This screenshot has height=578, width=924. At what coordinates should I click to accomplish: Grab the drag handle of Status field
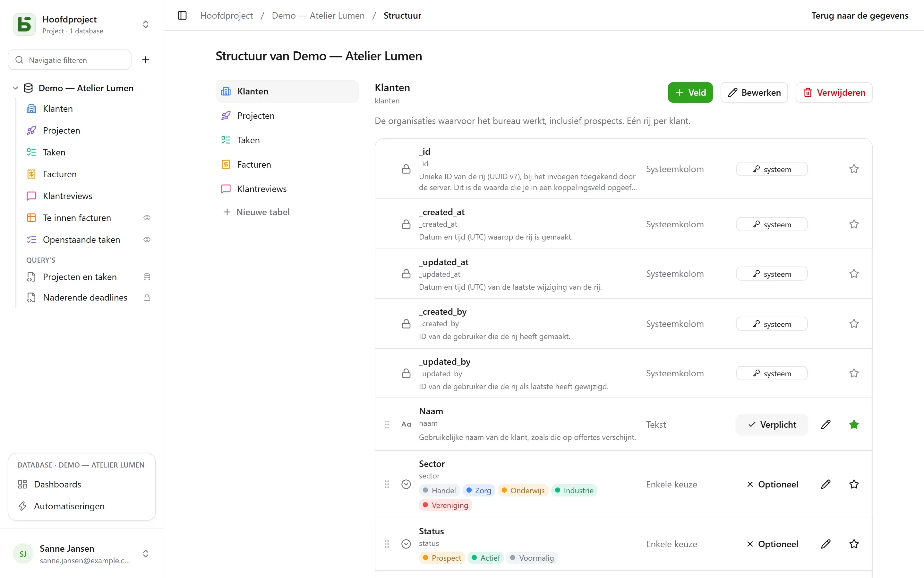tap(387, 544)
